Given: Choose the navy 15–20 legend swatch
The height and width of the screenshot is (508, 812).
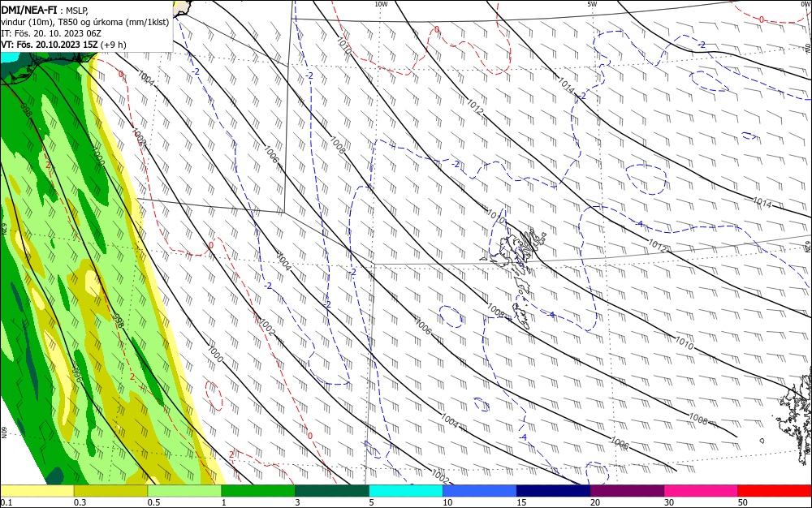Looking at the screenshot, I should click(x=554, y=491).
